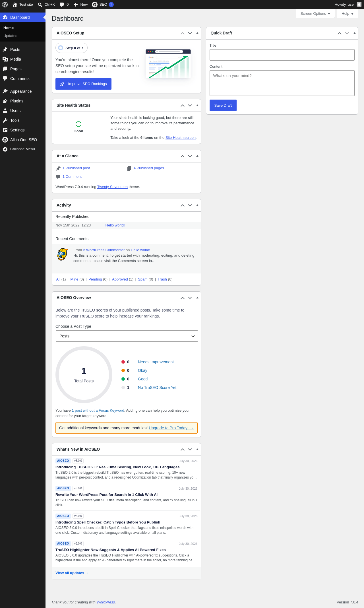Go to the Media menu
Viewport: 364px width, 608px height.
(23, 59)
